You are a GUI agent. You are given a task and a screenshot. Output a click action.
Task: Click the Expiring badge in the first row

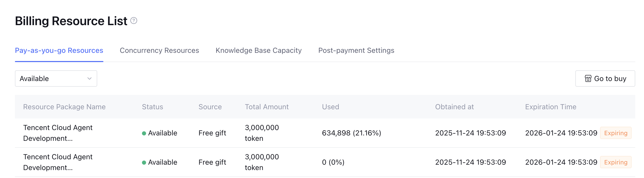(615, 133)
